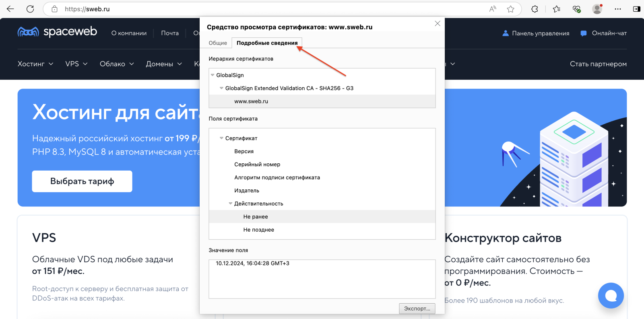Open the floating chat bubble widget

[x=611, y=295]
